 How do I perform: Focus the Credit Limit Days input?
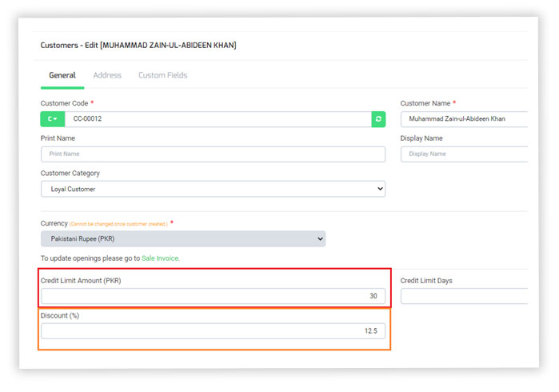tap(464, 296)
